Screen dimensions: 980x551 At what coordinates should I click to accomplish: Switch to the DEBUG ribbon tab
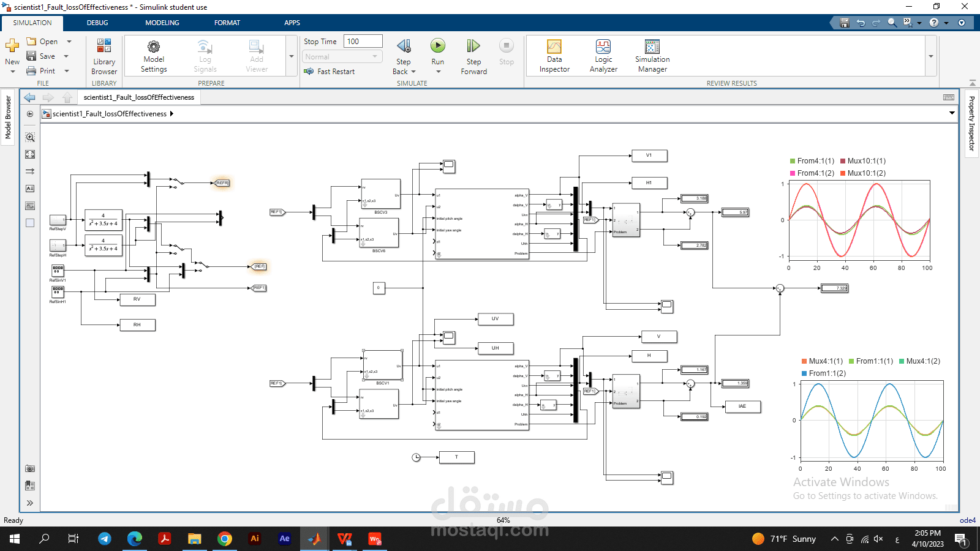97,23
